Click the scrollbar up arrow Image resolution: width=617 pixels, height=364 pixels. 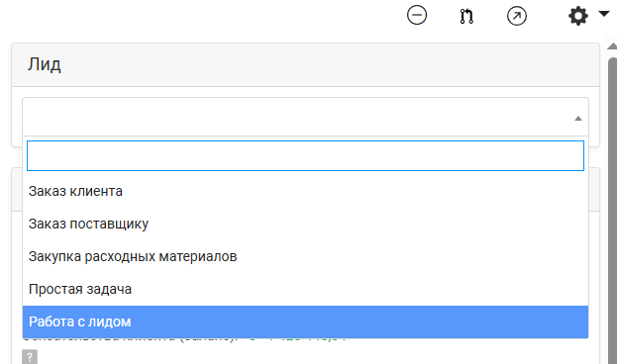pyautogui.click(x=612, y=46)
